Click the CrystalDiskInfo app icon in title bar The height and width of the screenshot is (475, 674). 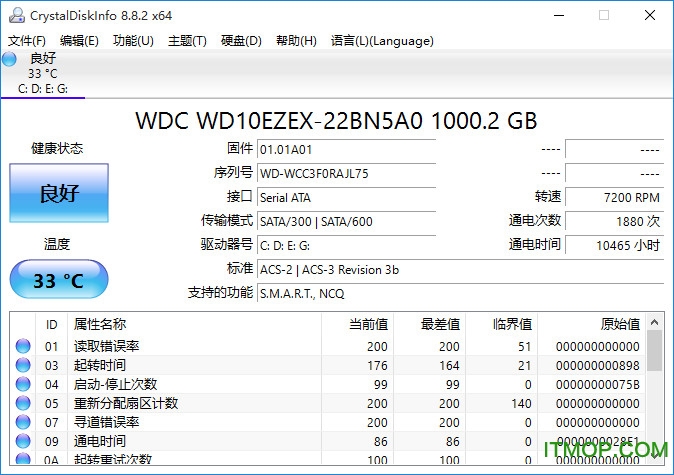click(17, 15)
